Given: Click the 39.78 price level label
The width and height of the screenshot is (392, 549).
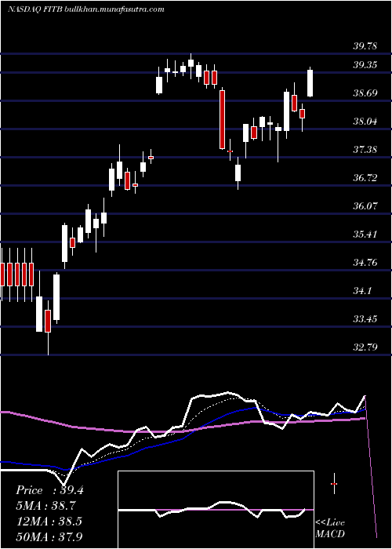Looking at the screenshot, I should (x=365, y=45).
